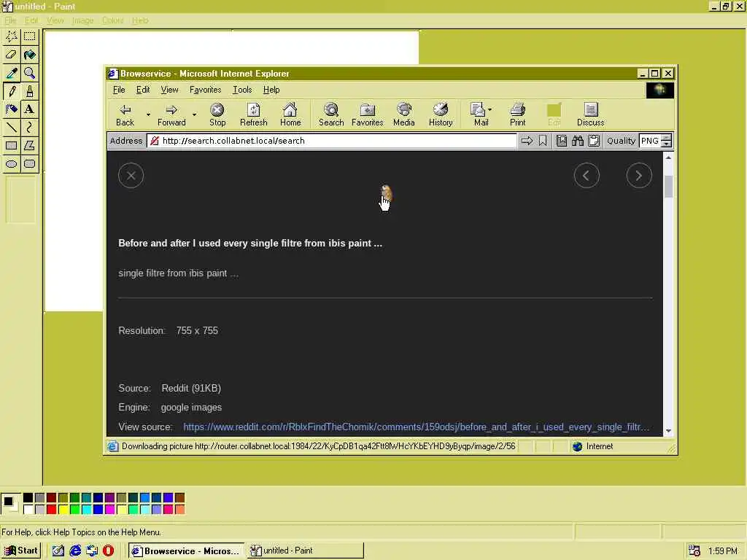Image resolution: width=747 pixels, height=560 pixels.
Task: Open the reddit.com View source link
Action: (x=416, y=427)
